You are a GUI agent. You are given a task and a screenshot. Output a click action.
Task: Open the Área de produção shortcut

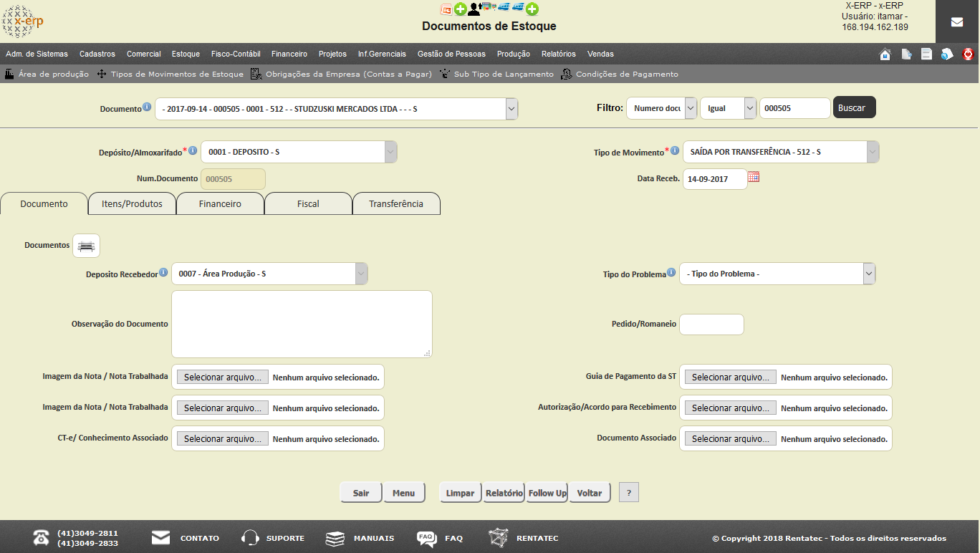pos(47,74)
